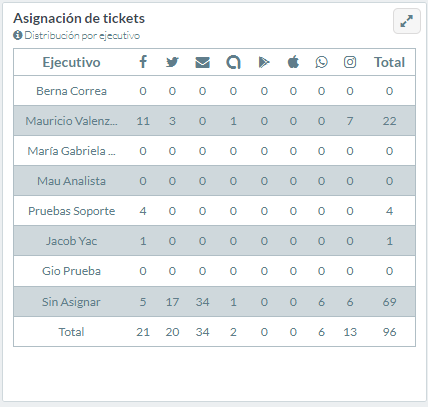Click the email envelope column icon
The width and height of the screenshot is (428, 407).
coord(202,62)
